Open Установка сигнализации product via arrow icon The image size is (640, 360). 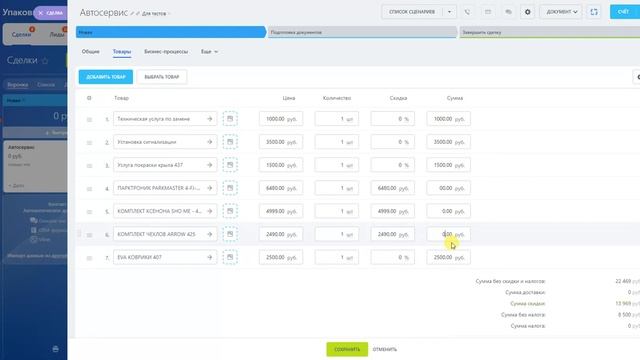(209, 142)
